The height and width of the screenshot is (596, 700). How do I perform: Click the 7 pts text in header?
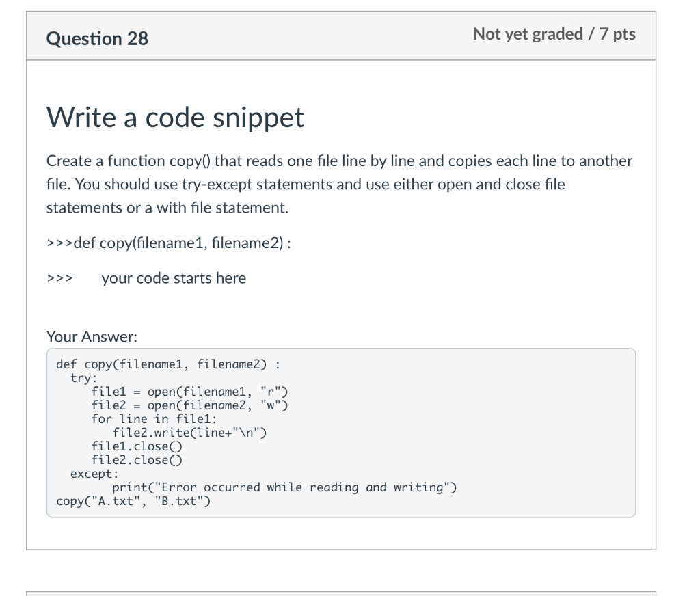pos(617,34)
